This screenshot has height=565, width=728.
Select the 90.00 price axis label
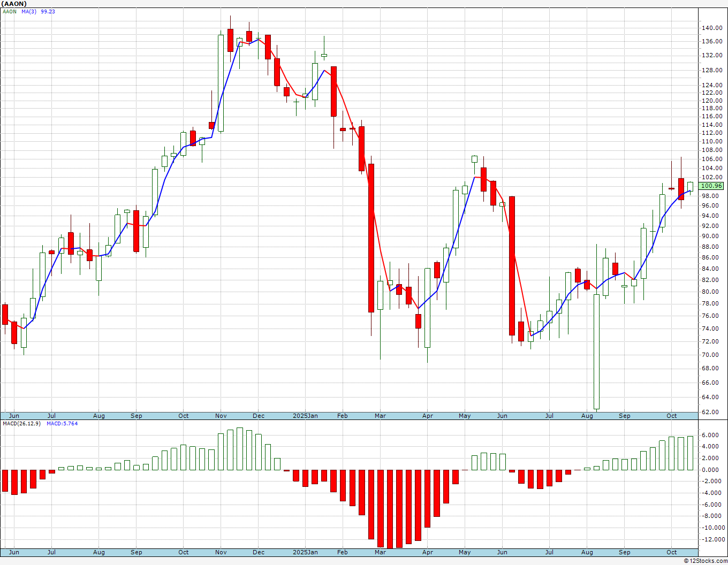point(711,236)
